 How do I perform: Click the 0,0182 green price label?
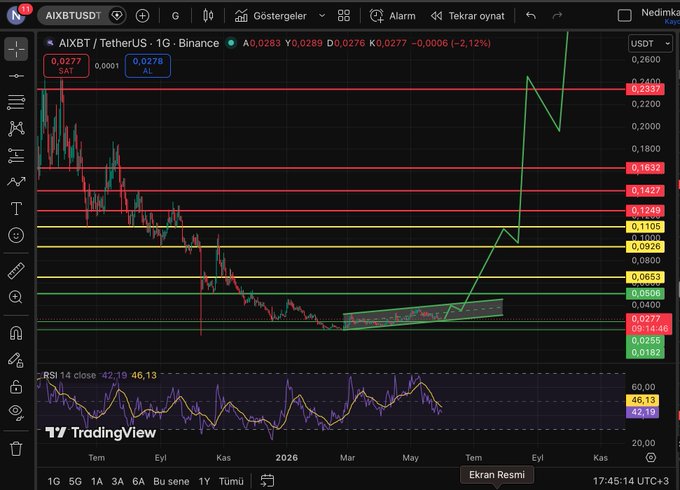[x=645, y=353]
